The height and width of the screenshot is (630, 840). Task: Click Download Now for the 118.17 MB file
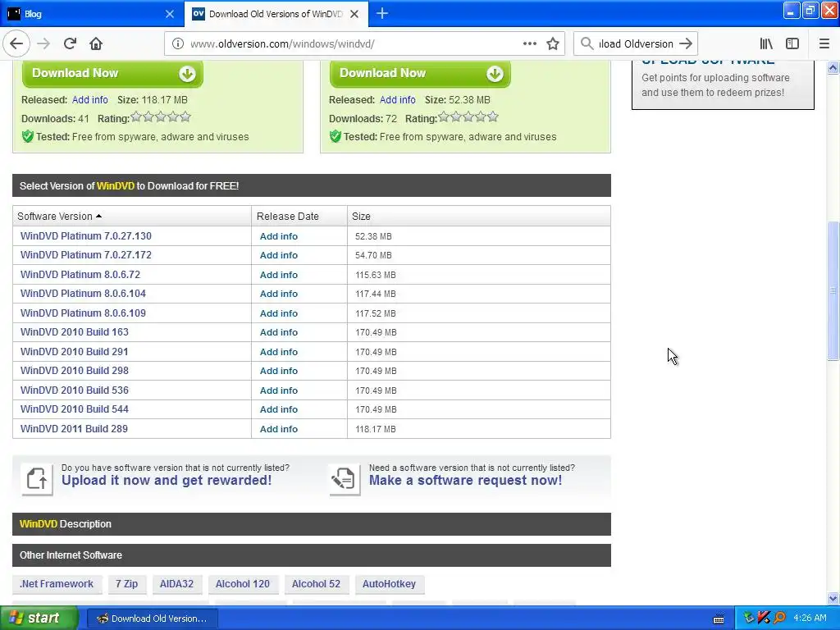[112, 73]
